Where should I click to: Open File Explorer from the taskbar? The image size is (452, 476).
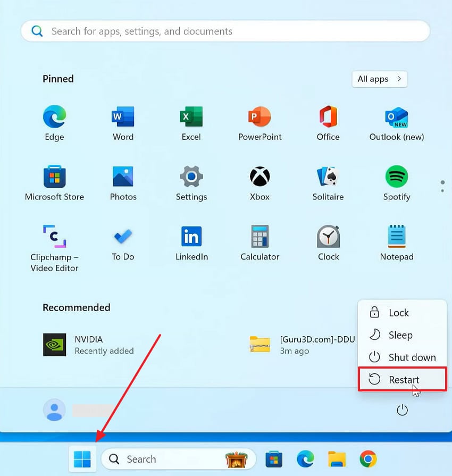[x=337, y=459]
